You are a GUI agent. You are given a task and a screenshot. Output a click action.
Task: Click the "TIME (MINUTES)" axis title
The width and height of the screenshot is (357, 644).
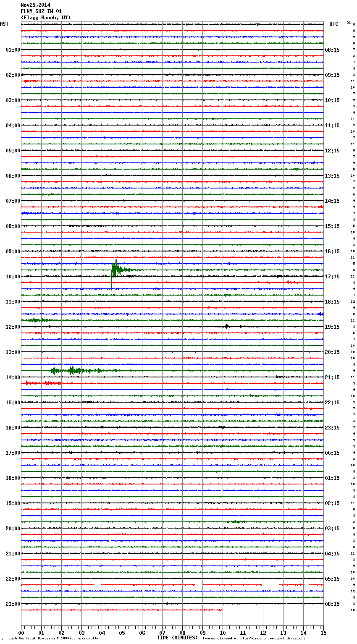coord(177,638)
